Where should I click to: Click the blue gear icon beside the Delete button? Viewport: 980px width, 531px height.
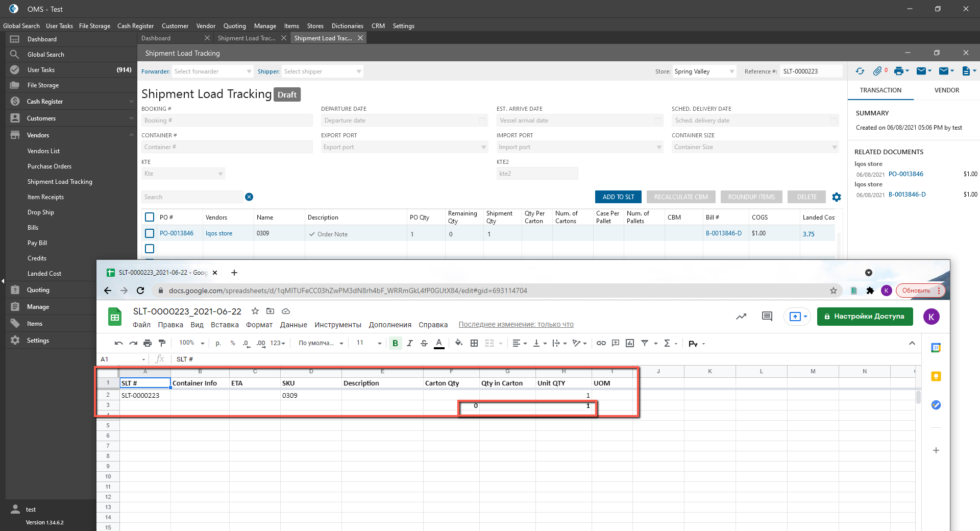tap(837, 197)
